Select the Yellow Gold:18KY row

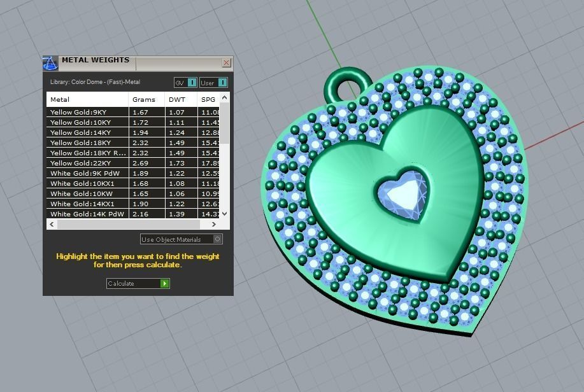[133, 143]
